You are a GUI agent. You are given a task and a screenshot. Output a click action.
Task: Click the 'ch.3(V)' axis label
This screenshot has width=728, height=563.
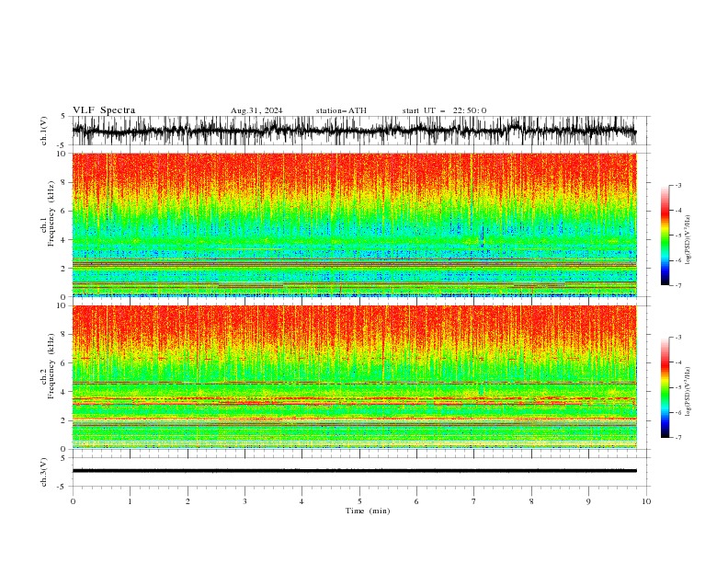point(44,472)
